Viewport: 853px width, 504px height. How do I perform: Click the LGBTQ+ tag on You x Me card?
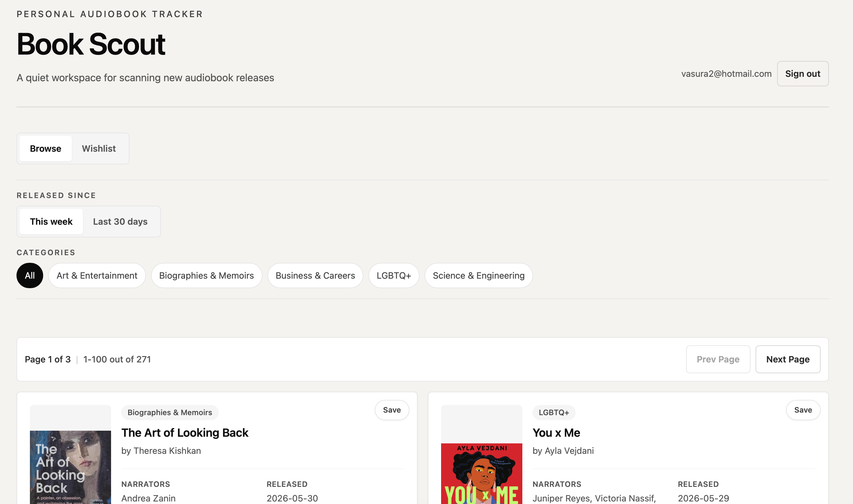pyautogui.click(x=554, y=412)
